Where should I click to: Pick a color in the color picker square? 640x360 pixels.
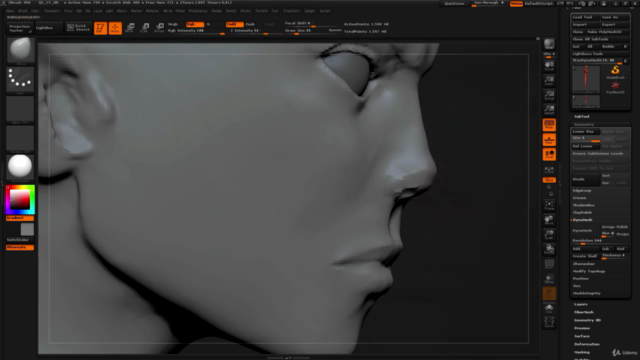pos(20,199)
